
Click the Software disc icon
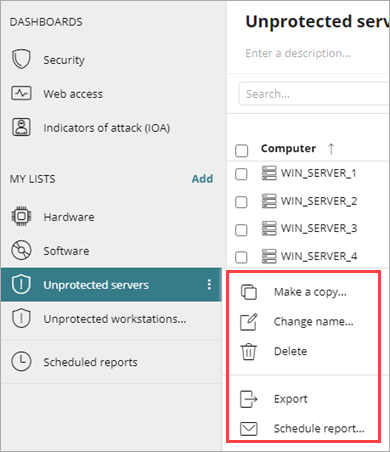click(21, 250)
